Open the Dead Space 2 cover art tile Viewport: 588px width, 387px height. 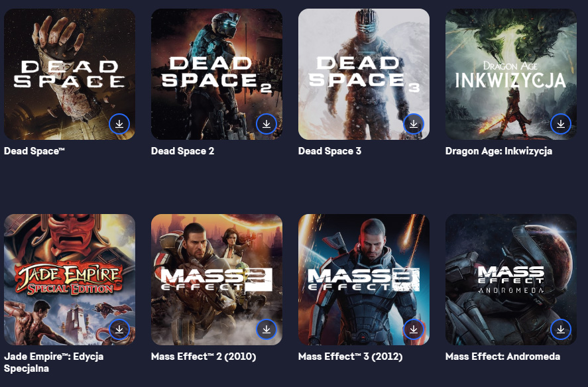[x=217, y=74]
